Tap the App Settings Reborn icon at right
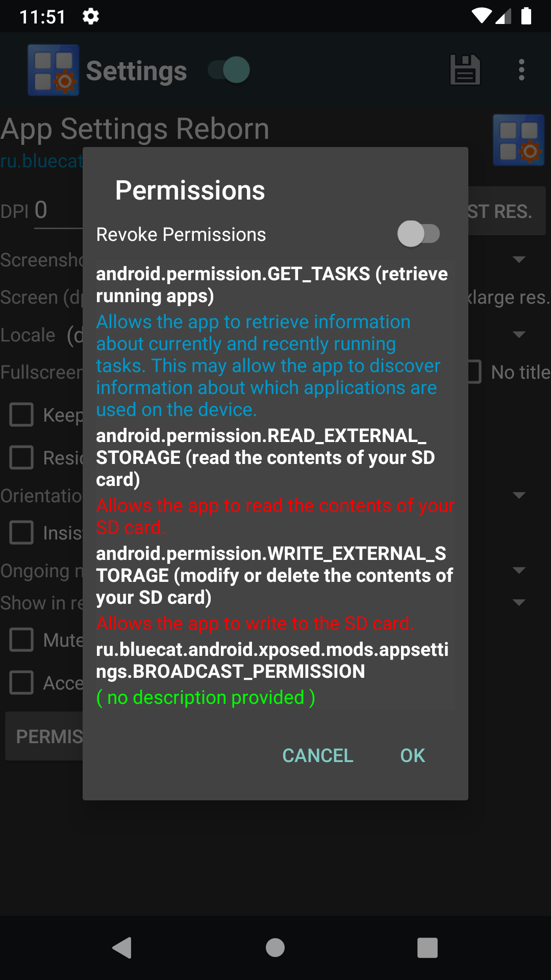 519,140
